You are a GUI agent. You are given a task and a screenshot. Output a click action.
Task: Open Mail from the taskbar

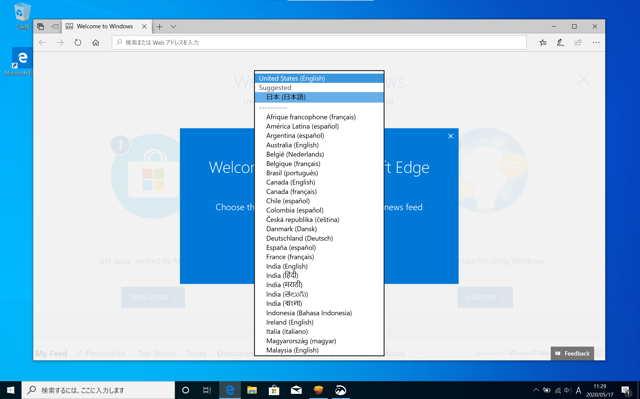point(296,390)
